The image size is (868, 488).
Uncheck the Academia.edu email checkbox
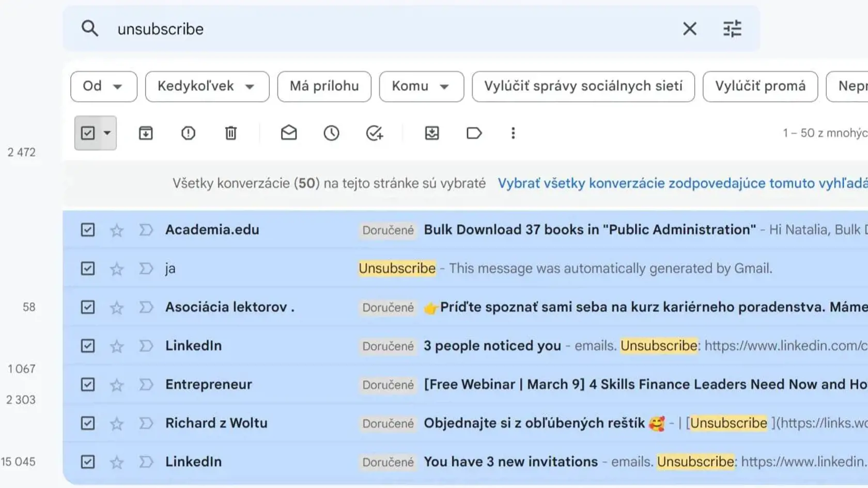coord(88,230)
